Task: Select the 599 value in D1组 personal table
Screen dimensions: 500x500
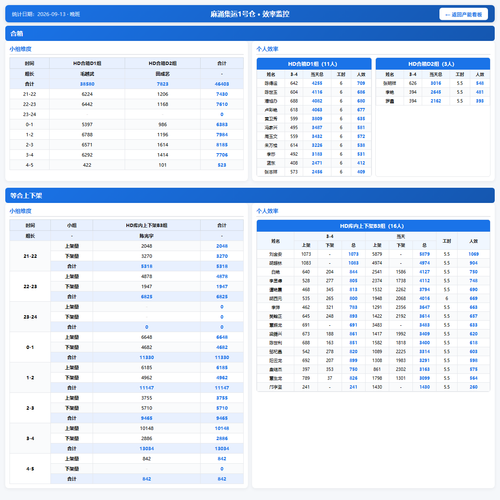Action: coord(294,119)
